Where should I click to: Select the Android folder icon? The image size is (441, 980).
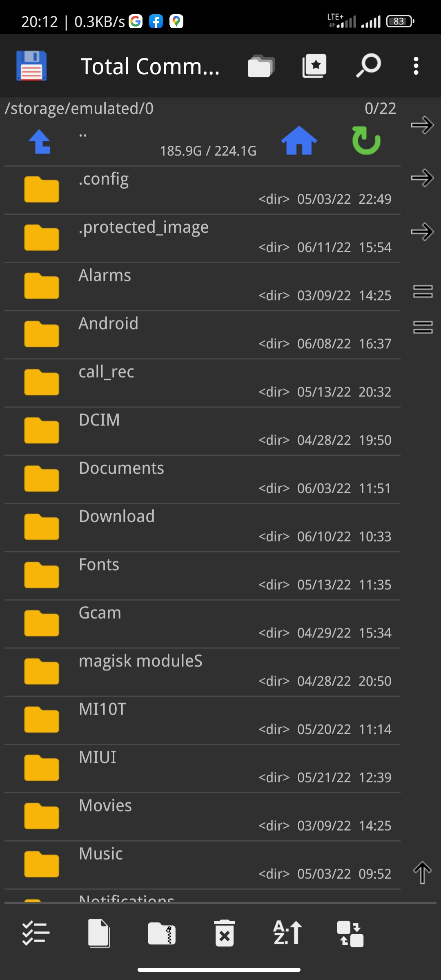point(41,334)
